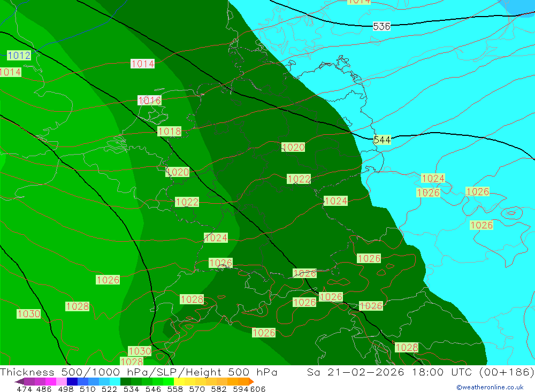The height and width of the screenshot is (392, 535).
Task: Click the 'Thickness 500/1000 hPa/SLP/Height 500 hPa' title
Action: click(139, 372)
